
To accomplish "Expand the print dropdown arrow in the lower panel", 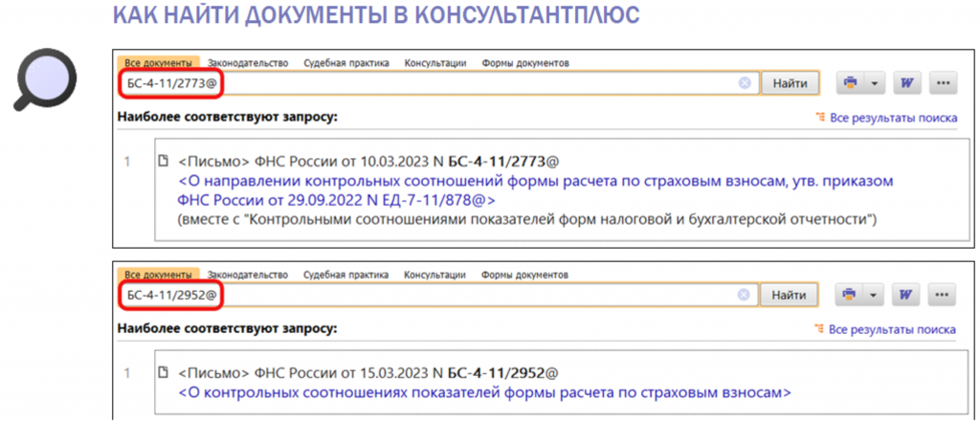I will tap(873, 295).
